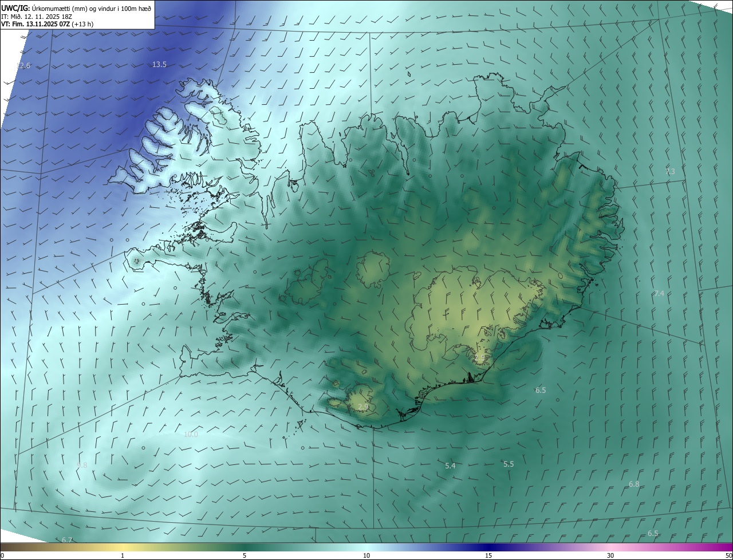
Task: Click the 6.7 value label on the map
Action: (x=67, y=540)
